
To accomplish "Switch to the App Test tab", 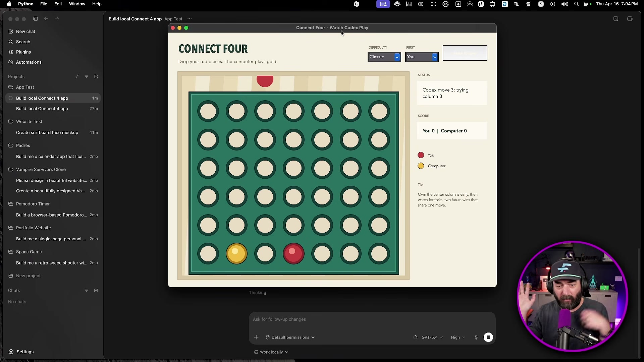I will coord(173,19).
